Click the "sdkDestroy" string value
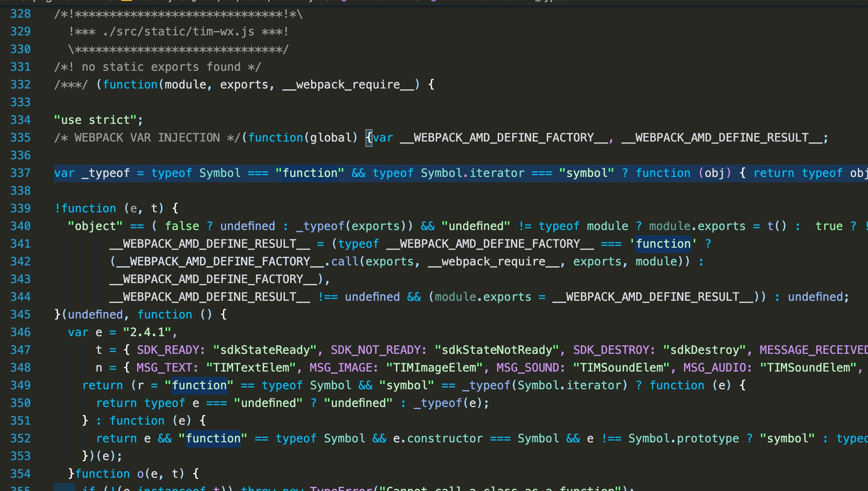This screenshot has width=868, height=491. (704, 350)
